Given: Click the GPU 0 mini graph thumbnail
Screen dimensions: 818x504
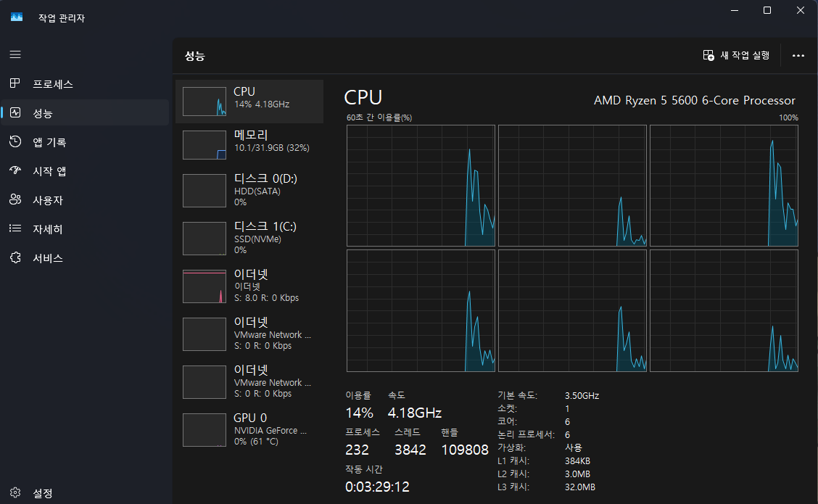Looking at the screenshot, I should (x=204, y=430).
